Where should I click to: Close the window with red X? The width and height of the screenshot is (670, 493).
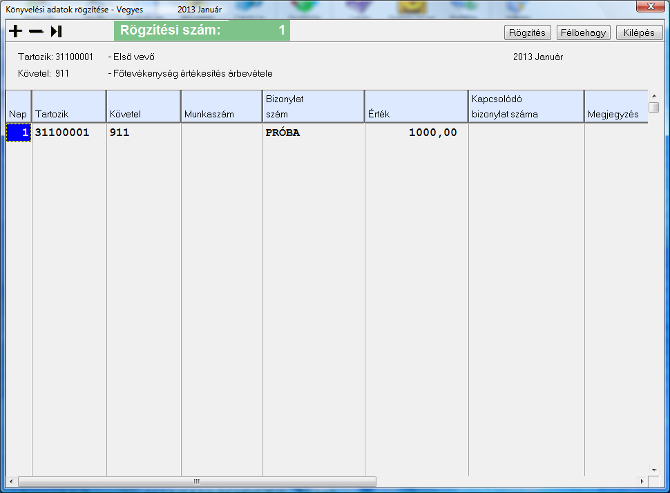click(651, 8)
